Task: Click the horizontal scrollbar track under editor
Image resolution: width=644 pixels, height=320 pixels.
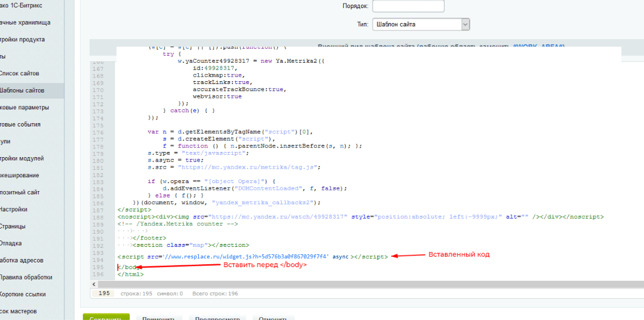Action: click(368, 285)
